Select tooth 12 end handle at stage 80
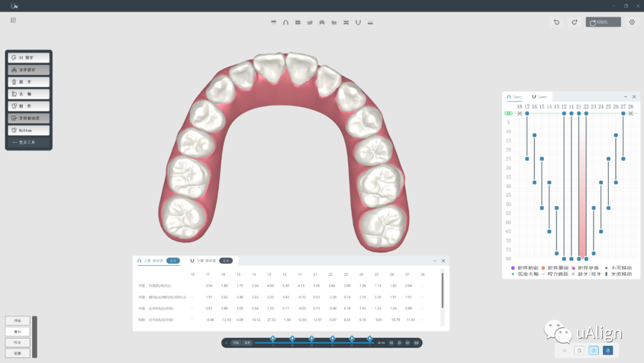Image resolution: width=644 pixels, height=363 pixels. tap(564, 259)
